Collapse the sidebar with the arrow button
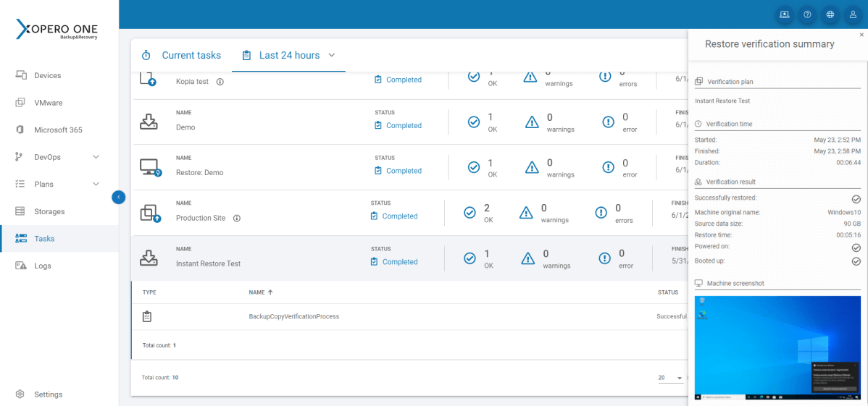The width and height of the screenshot is (868, 406). 119,197
